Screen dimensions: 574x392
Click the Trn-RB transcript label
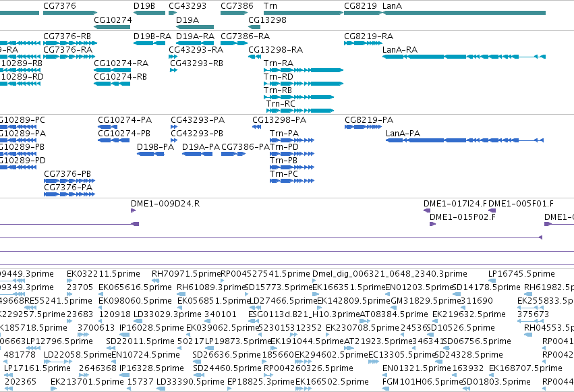[278, 90]
